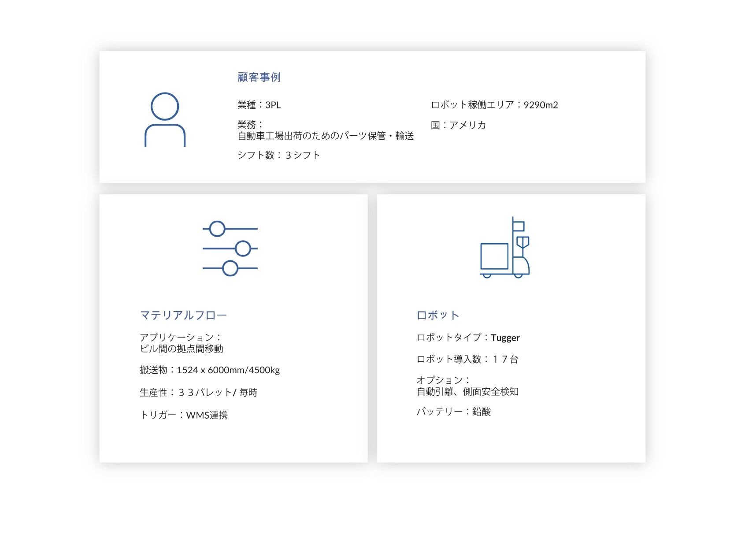
Task: Click the オプション： label
Action: tap(444, 380)
